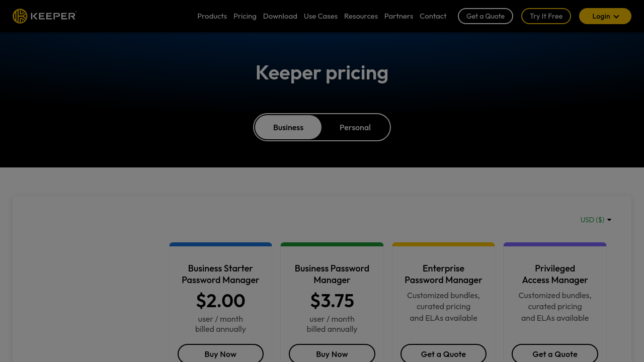
Task: Open the Login dropdown chevron
Action: [x=616, y=17]
